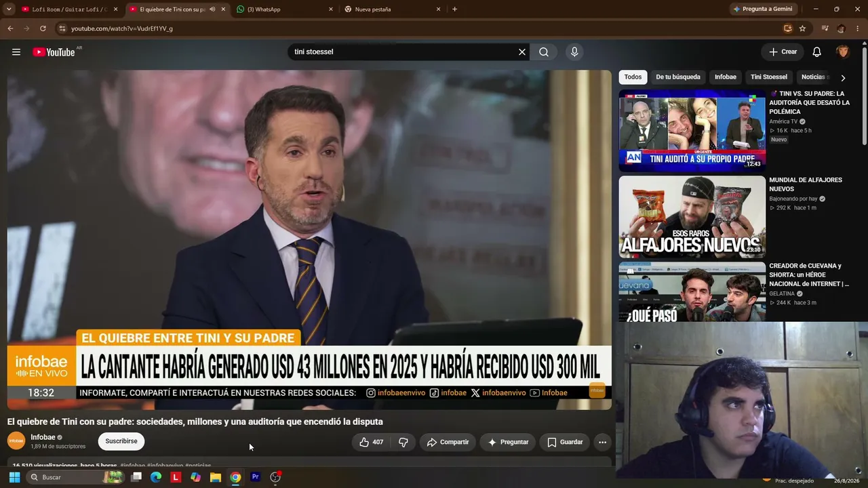Open the YouTube account avatar menu
This screenshot has width=868, height=488.
843,52
